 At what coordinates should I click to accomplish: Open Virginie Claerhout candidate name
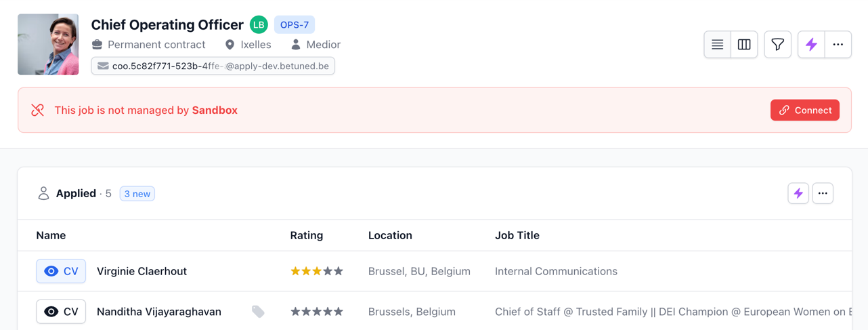coord(142,271)
